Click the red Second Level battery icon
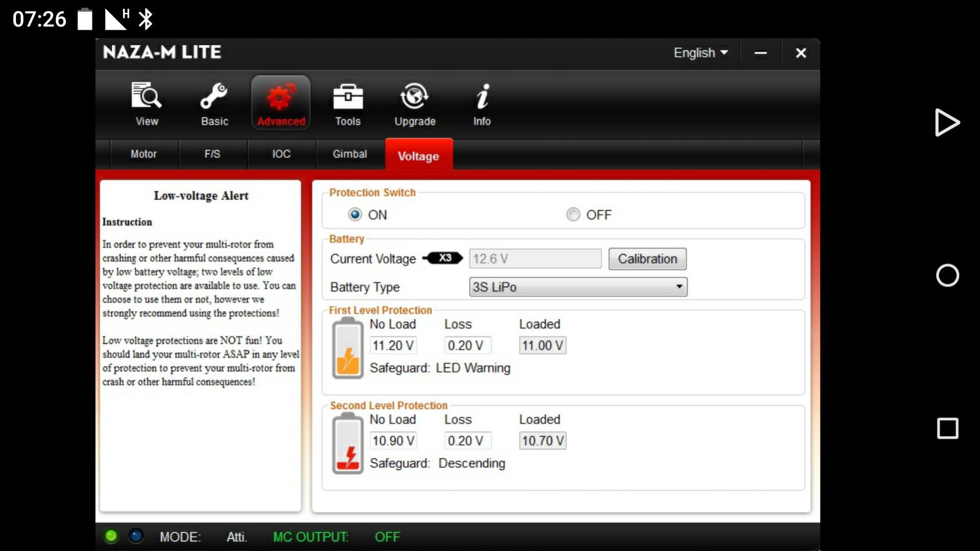The width and height of the screenshot is (980, 551). coord(348,444)
